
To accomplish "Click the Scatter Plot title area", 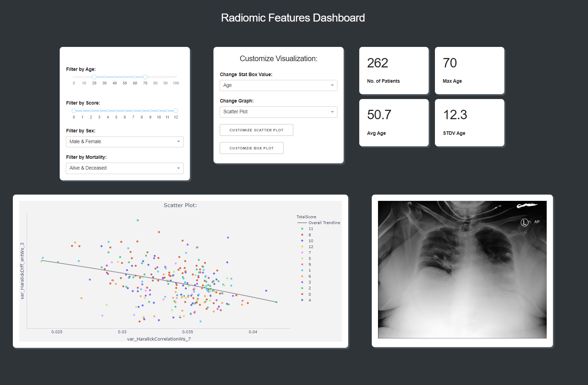I will pyautogui.click(x=180, y=205).
